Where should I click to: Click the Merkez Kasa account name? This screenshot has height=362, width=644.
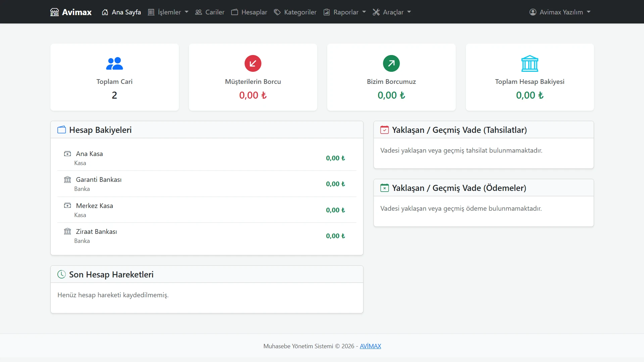[95, 206]
